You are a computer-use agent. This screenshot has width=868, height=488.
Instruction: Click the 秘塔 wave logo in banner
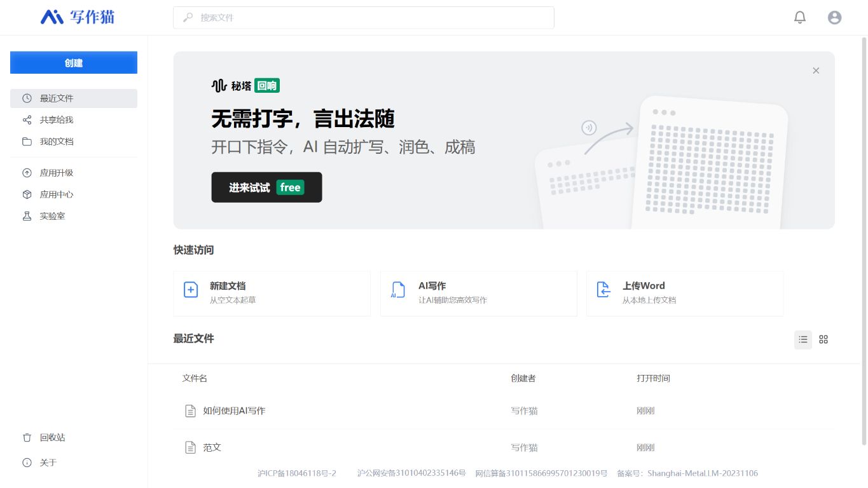[219, 85]
